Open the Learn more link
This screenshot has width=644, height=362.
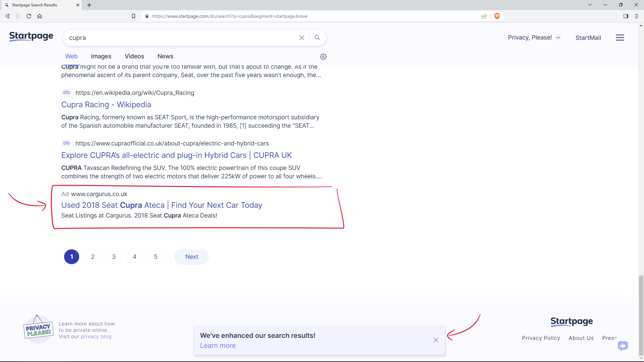(218, 346)
